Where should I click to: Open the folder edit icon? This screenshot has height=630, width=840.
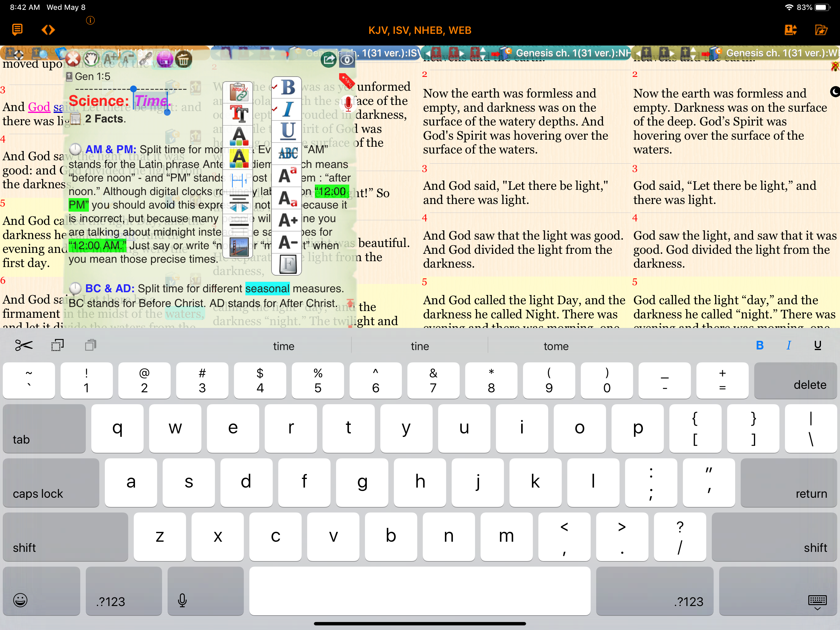point(821,30)
